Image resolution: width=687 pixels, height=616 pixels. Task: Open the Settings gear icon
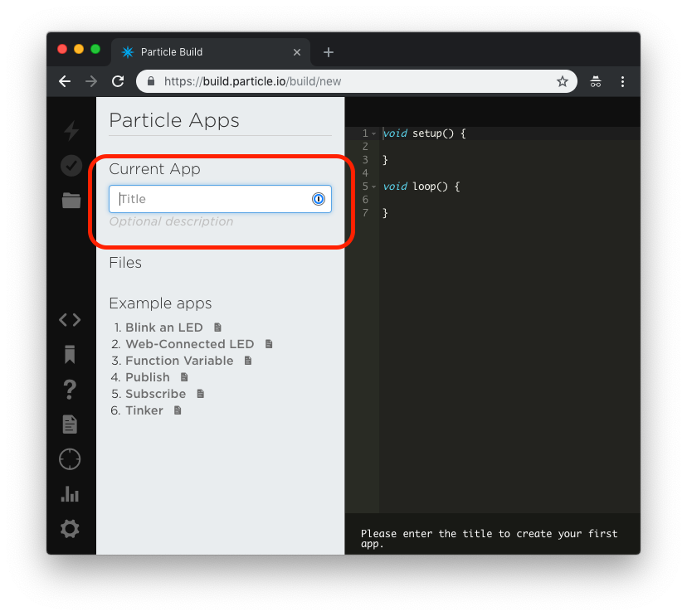[70, 528]
